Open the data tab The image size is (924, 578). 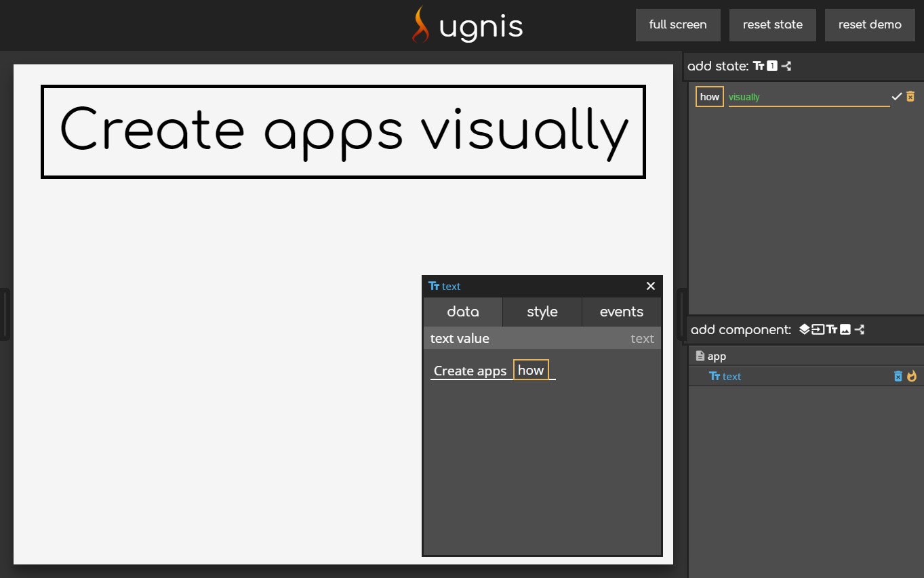(x=463, y=312)
